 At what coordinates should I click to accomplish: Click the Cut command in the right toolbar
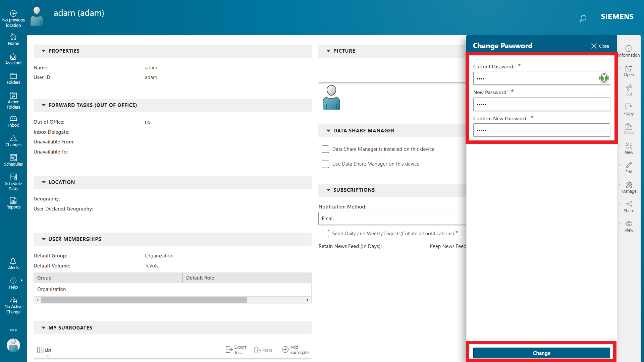click(x=629, y=90)
